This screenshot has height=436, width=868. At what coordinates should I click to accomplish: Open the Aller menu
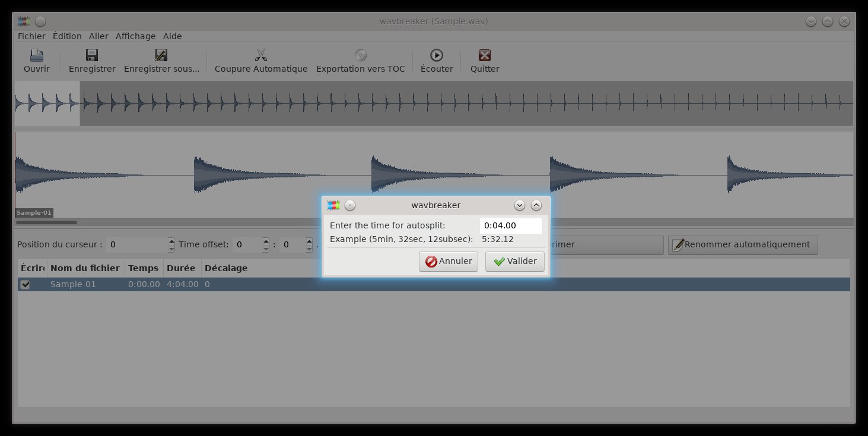click(98, 36)
